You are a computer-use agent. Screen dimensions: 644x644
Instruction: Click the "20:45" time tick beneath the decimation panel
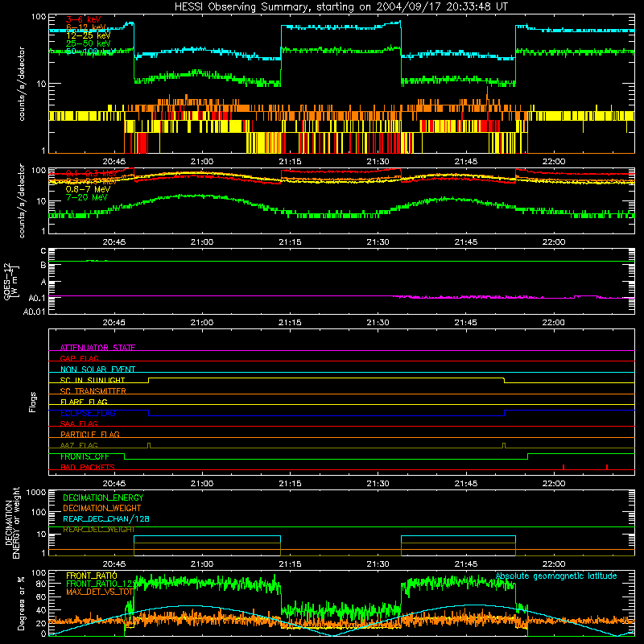coord(114,564)
